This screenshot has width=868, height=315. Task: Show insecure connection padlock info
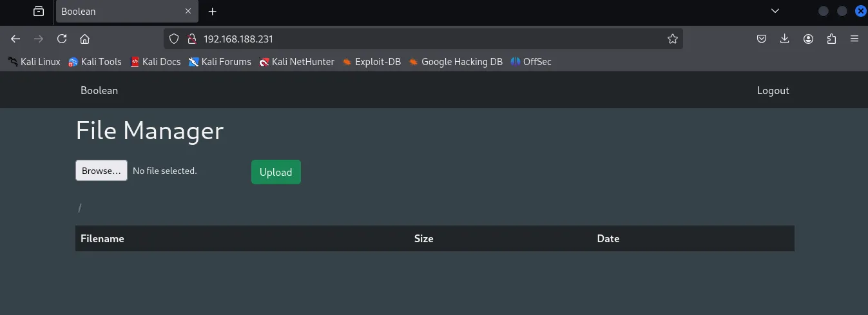[191, 39]
